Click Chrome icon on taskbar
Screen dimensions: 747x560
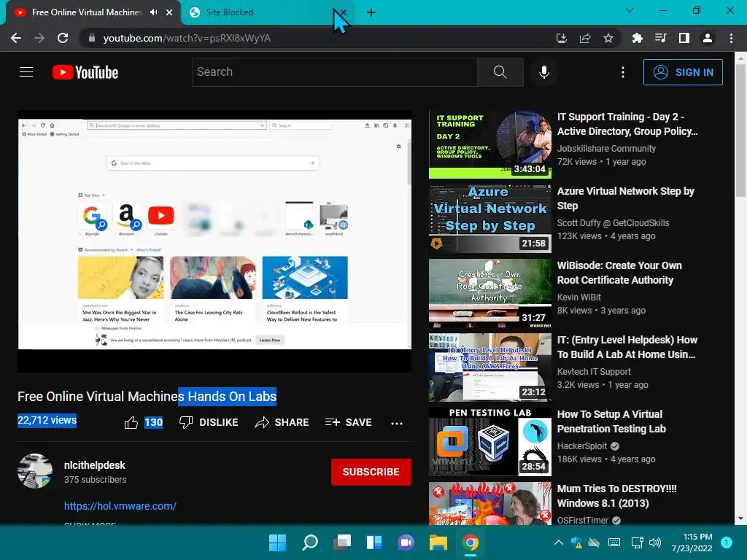point(470,542)
